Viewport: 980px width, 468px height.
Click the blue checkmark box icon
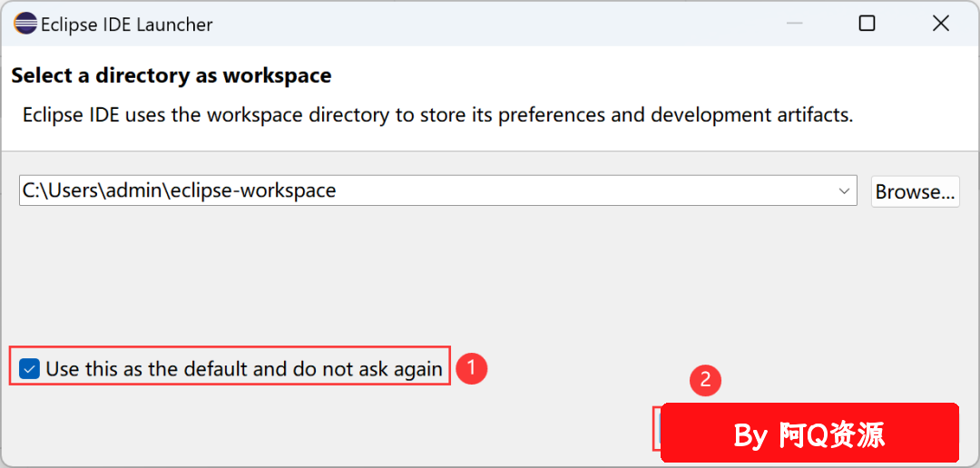(29, 368)
